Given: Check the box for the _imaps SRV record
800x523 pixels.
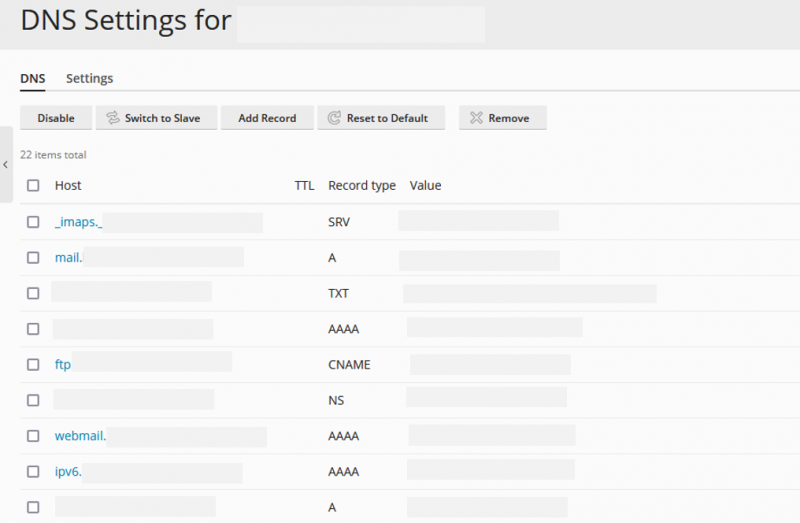Looking at the screenshot, I should click(x=33, y=222).
